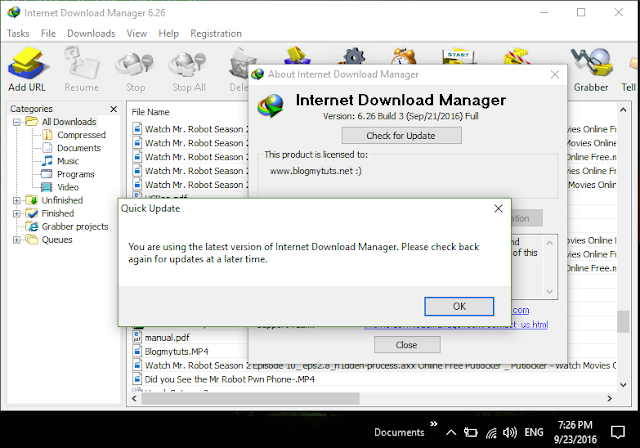Click Close button in About dialog
The image size is (640, 448).
pyautogui.click(x=407, y=345)
